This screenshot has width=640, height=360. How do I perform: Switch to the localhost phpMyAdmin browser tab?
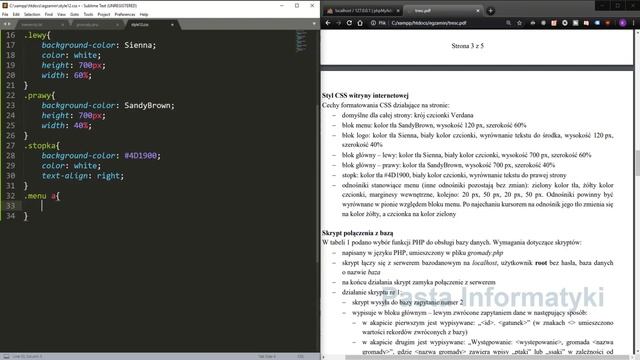click(362, 11)
